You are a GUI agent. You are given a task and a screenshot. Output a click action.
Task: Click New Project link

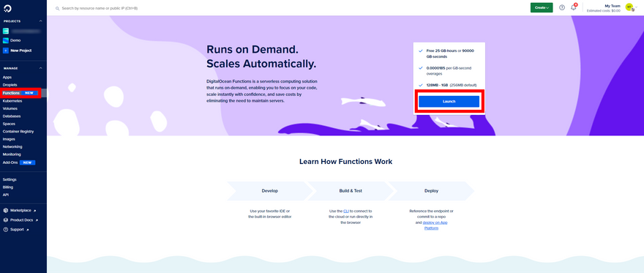pos(21,51)
